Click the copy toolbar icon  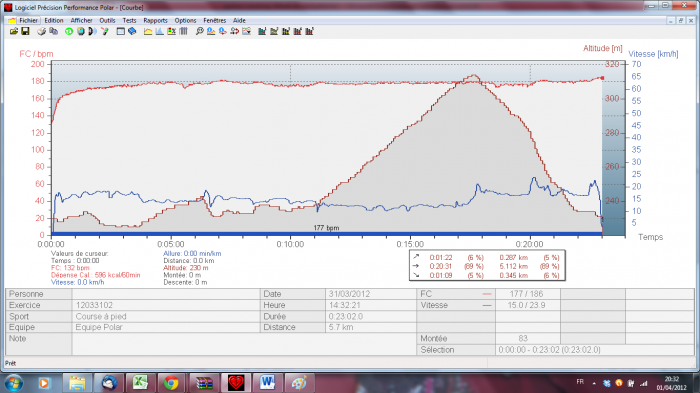point(54,31)
